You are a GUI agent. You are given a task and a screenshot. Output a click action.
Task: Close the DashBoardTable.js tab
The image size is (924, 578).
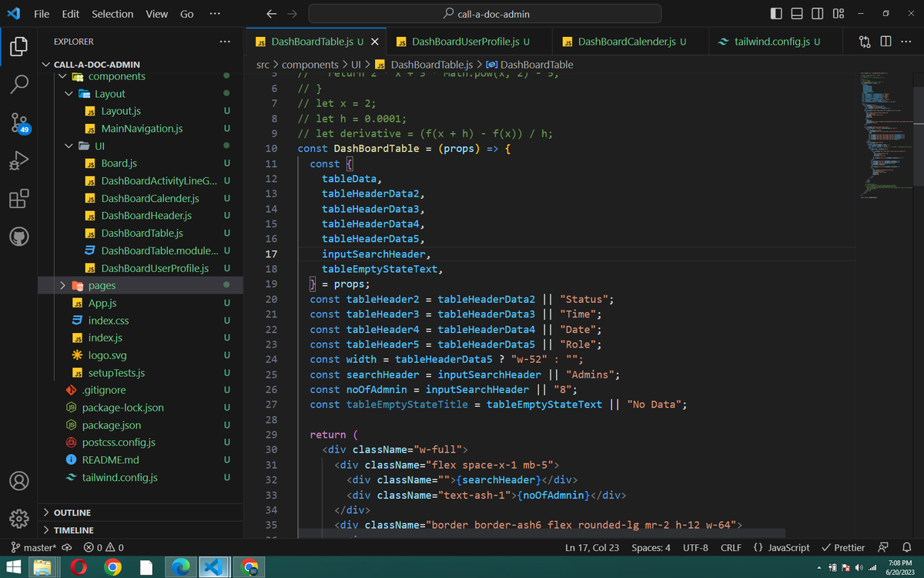coord(374,42)
